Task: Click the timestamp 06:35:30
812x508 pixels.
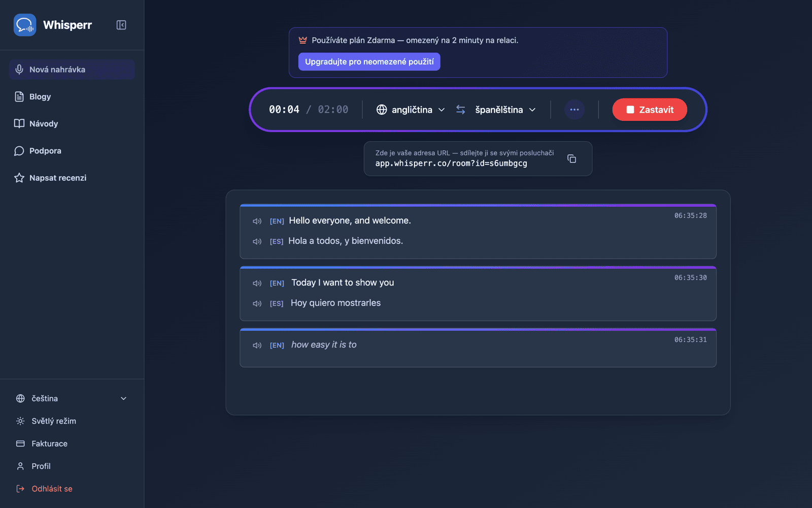Action: click(690, 277)
